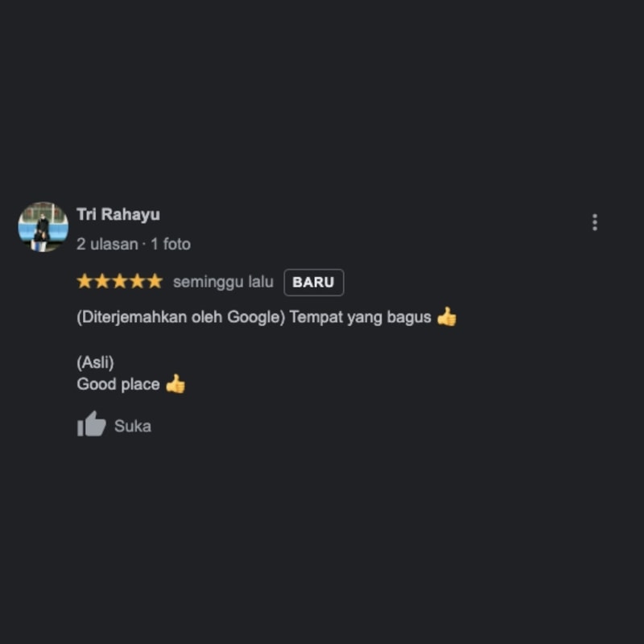Click the "seminggu lalu" timestamp
The image size is (644, 644).
(x=223, y=283)
